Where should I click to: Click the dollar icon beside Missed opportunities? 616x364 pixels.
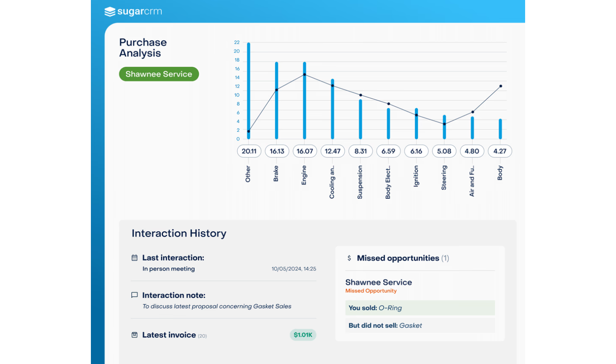[349, 258]
